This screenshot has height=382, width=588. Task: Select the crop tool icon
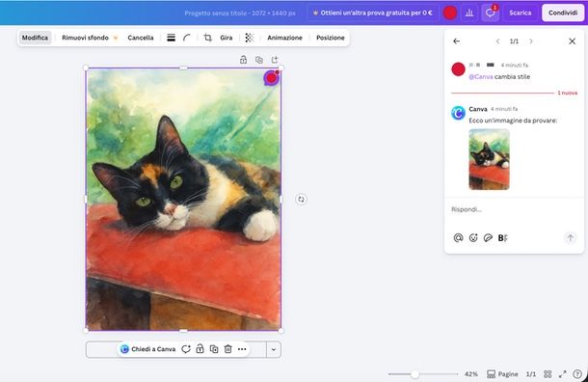click(208, 38)
